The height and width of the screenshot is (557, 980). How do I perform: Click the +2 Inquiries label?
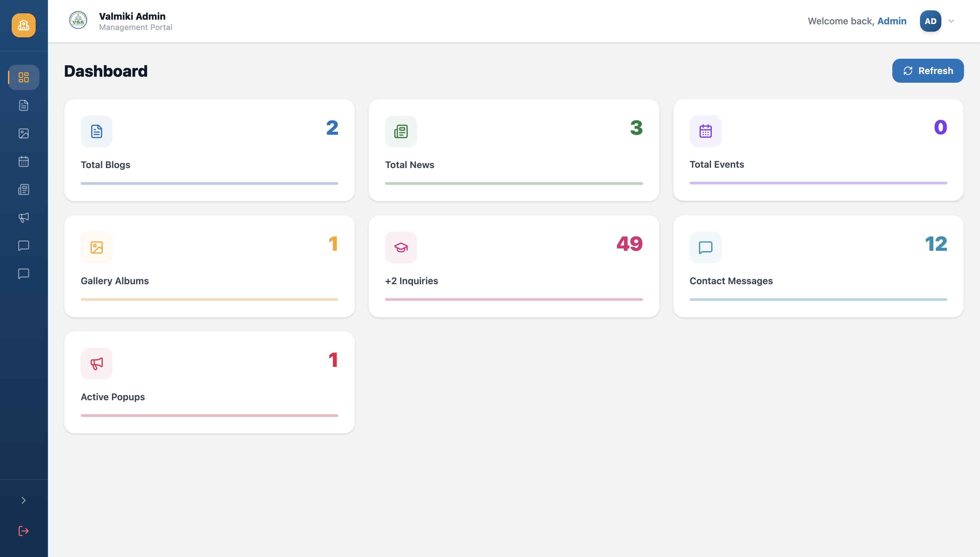(x=411, y=281)
